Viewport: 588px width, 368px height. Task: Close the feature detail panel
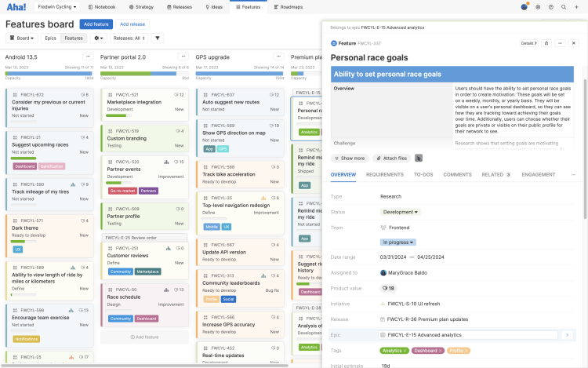tap(573, 43)
